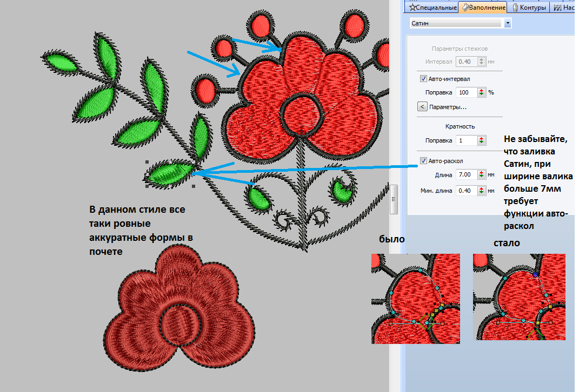Click the 'было' before preview thumbnail

[x=416, y=299]
